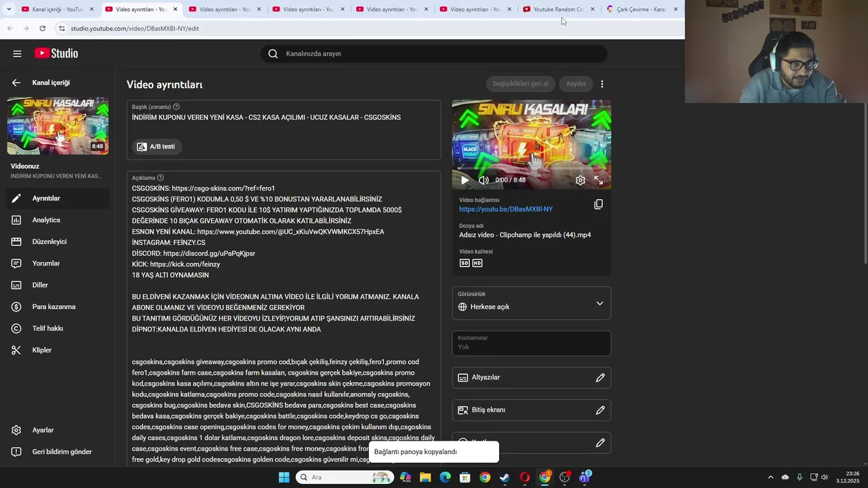Open the video player settings gear
Screen dimensions: 868x488
(x=580, y=180)
